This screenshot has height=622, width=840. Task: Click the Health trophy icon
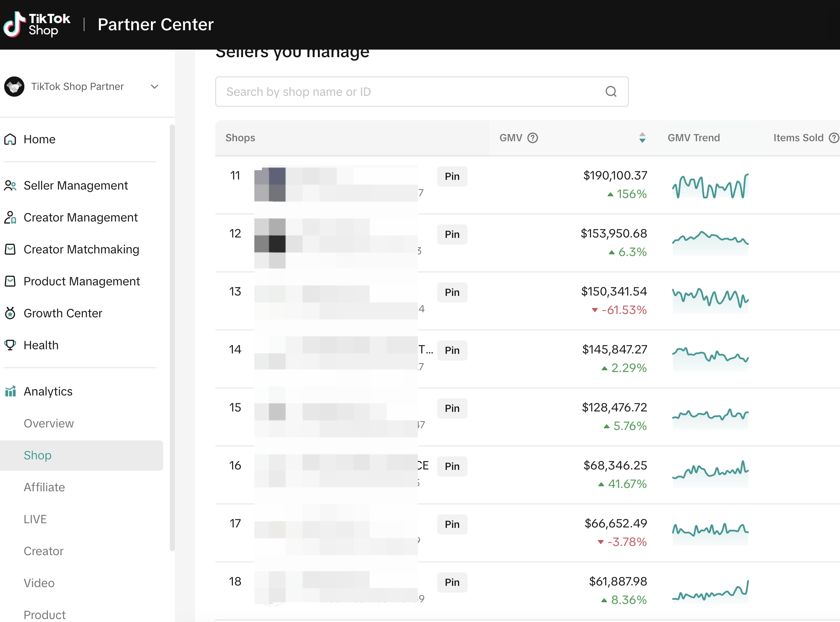(10, 345)
